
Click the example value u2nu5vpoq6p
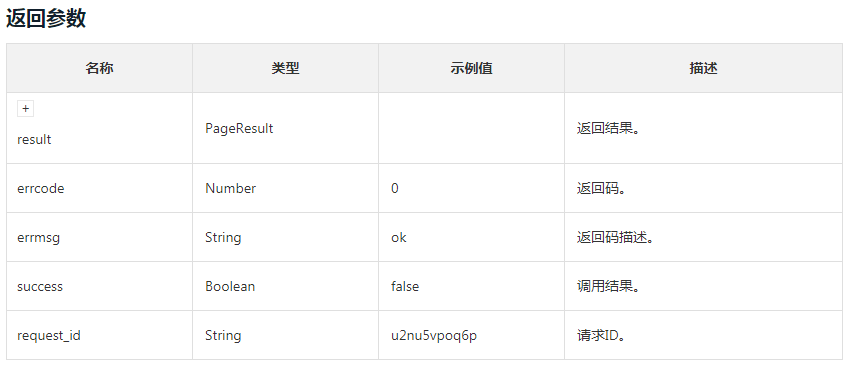coord(434,335)
